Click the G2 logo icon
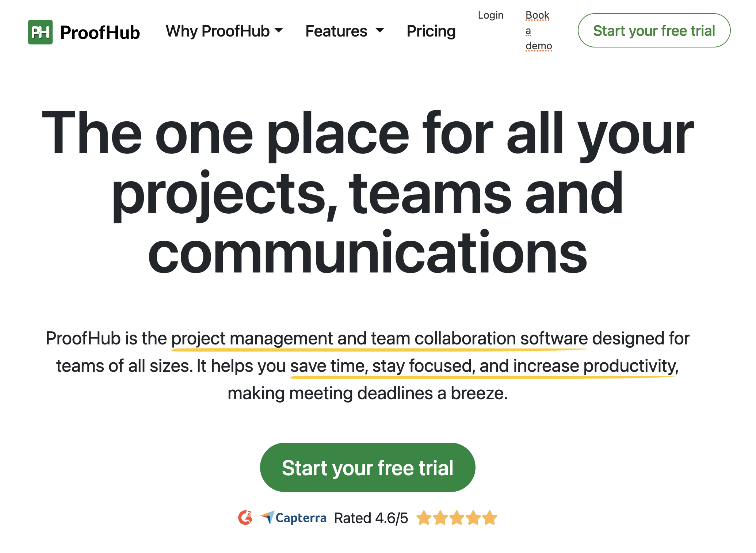Screen dimensions: 756x553 point(245,518)
